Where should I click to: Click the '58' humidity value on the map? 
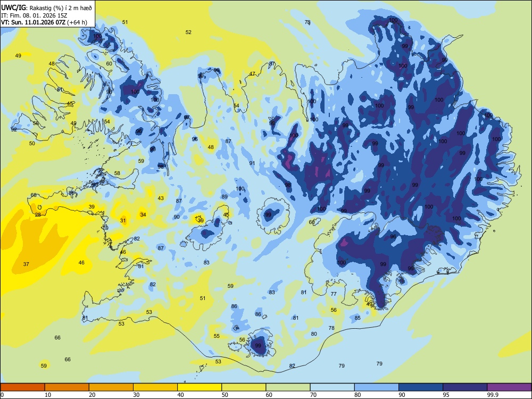(117, 173)
